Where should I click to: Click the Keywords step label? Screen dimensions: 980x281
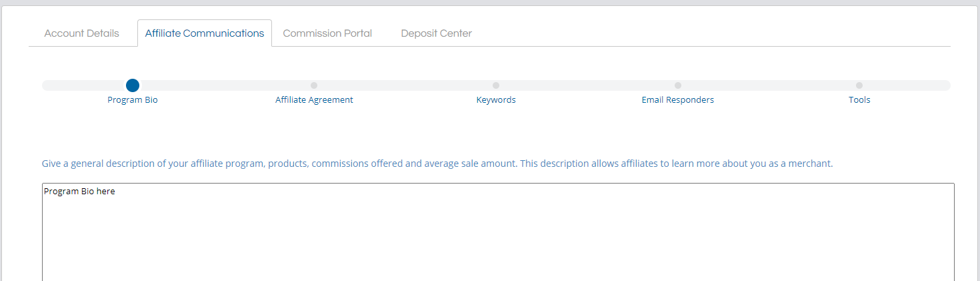[496, 100]
